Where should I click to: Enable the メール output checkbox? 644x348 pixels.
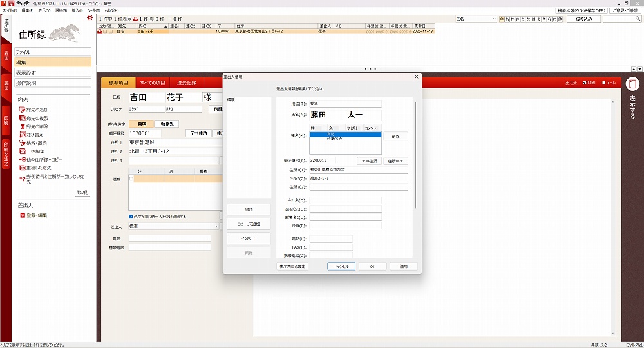coord(603,82)
